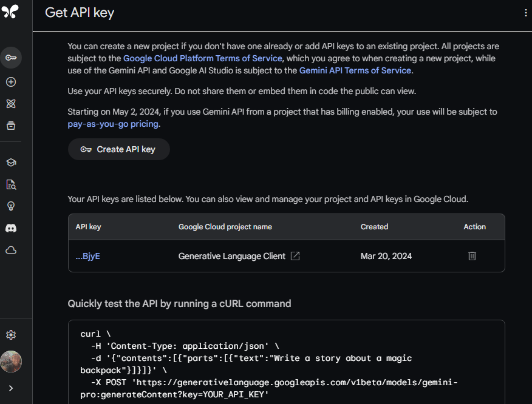Image resolution: width=532 pixels, height=404 pixels.
Task: Open the cloud icon in sidebar
Action: [11, 250]
